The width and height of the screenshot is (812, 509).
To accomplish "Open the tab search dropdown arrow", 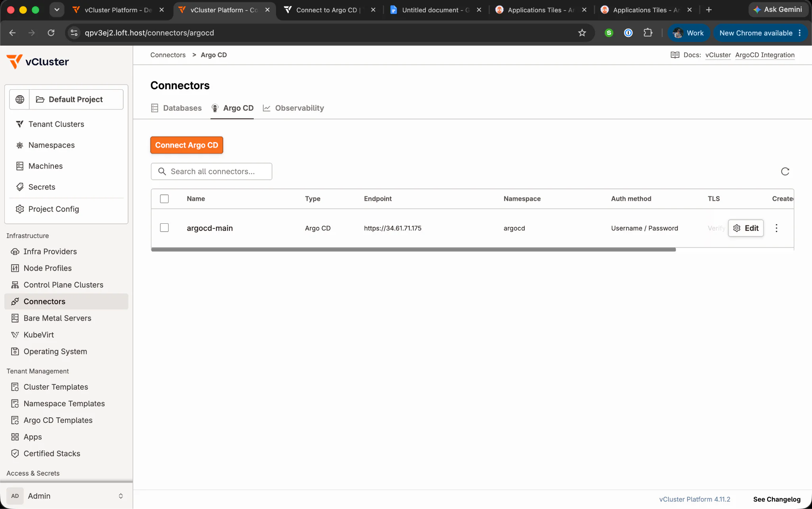I will (57, 10).
